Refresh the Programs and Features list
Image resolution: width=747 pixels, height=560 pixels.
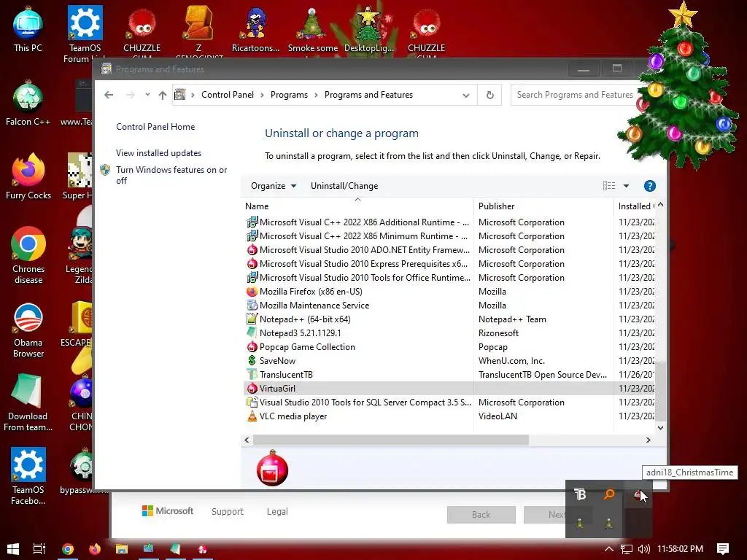click(x=489, y=95)
